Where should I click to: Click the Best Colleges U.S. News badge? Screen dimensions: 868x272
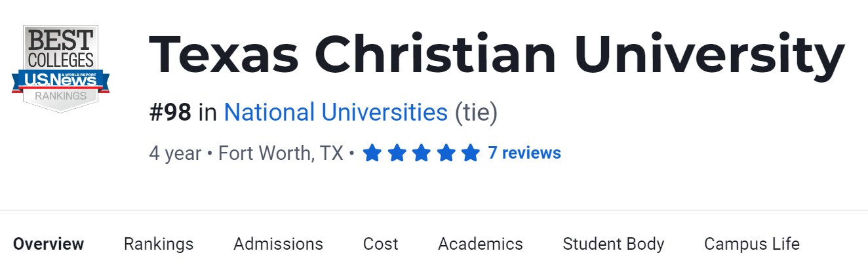[60, 68]
